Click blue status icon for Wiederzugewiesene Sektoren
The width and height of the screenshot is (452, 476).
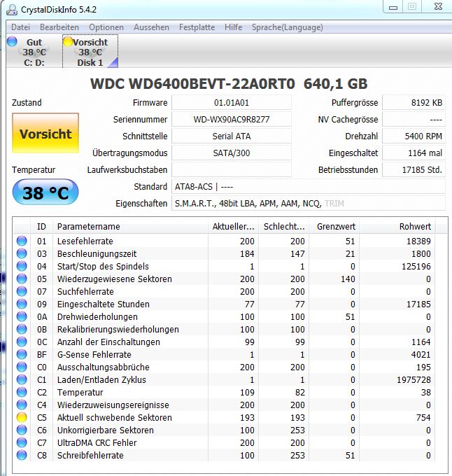point(22,279)
